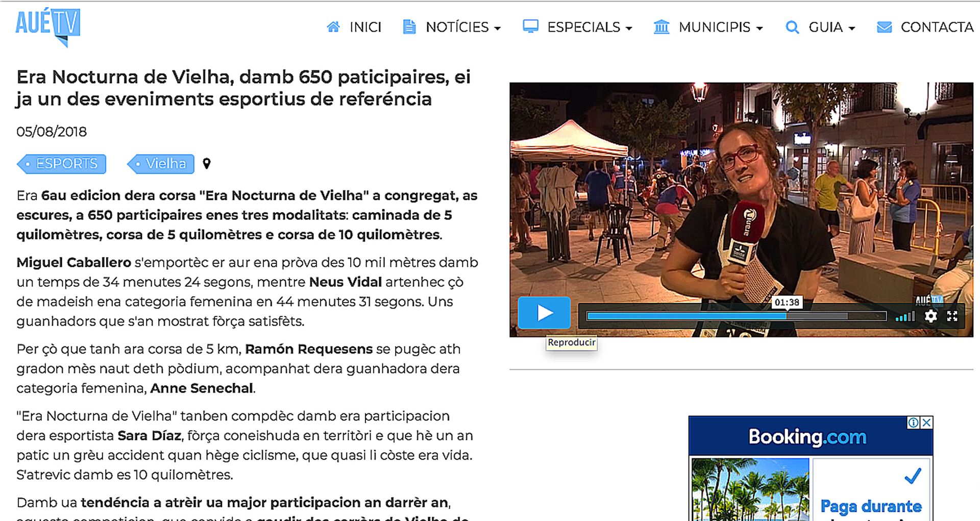Screen dimensions: 980x521
Task: Toggle fullscreen on the video player
Action: 952,316
